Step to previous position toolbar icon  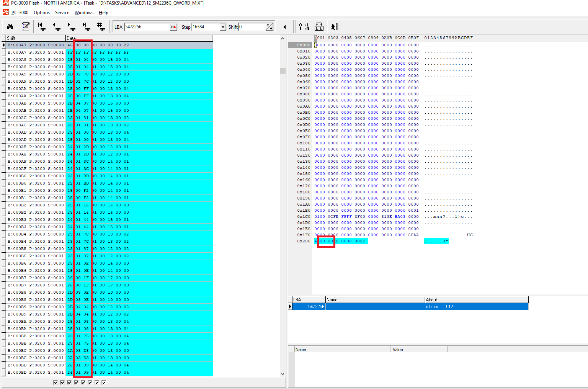(x=56, y=26)
